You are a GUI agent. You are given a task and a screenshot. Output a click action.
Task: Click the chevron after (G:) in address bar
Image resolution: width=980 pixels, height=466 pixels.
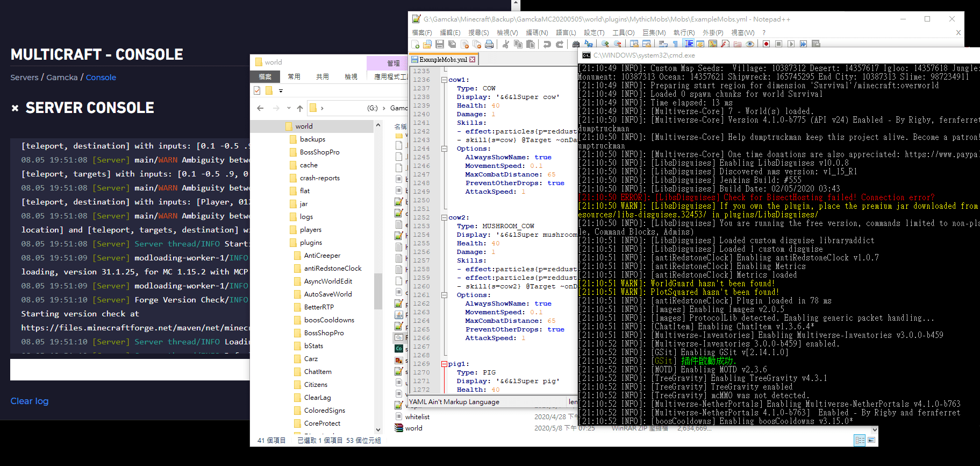pyautogui.click(x=384, y=108)
